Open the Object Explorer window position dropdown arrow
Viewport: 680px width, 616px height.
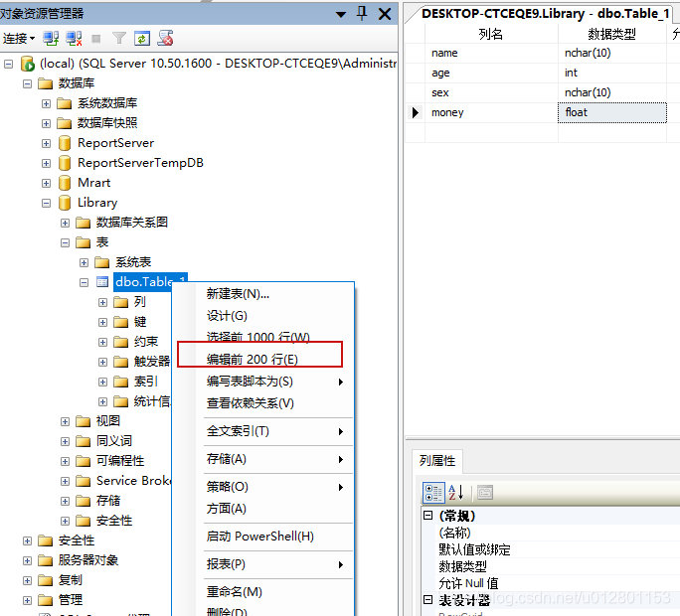[x=341, y=14]
